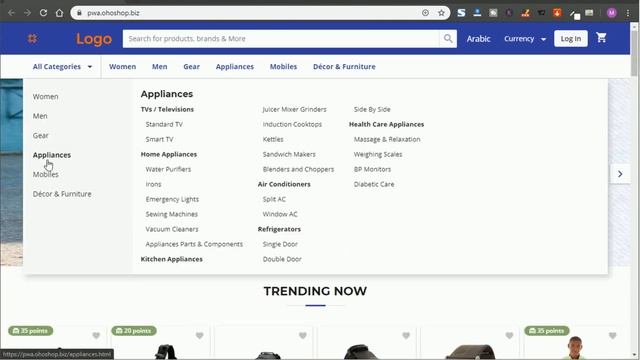Screen dimensions: 640x360
Task: Open Double Door refrigerators link
Action: [282, 259]
